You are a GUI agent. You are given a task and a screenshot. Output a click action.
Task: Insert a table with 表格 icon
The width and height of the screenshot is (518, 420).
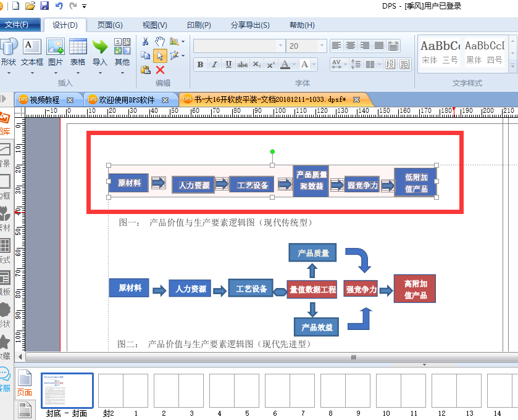pos(78,46)
